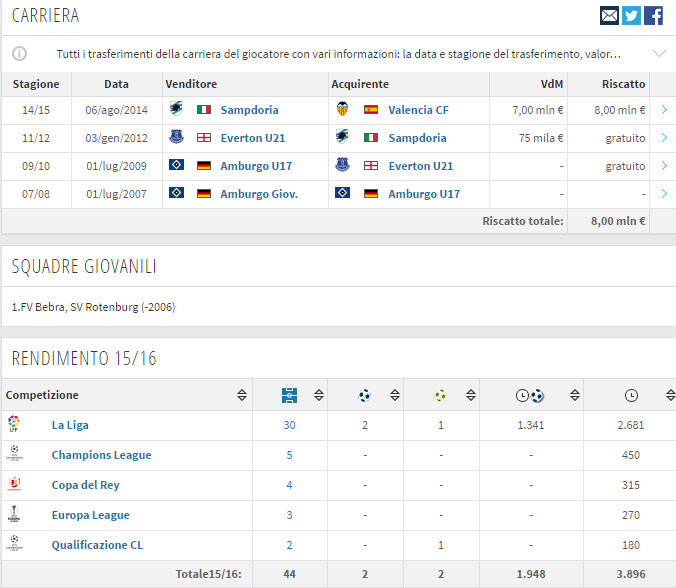Click the info circle icon
Viewport: 676px width, 588px height.
tap(20, 53)
